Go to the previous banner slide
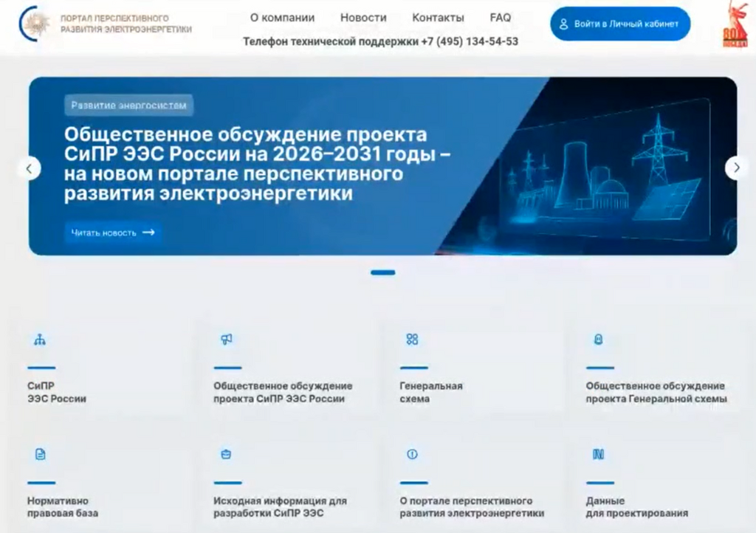Screen dimensions: 756x533 coord(29,168)
